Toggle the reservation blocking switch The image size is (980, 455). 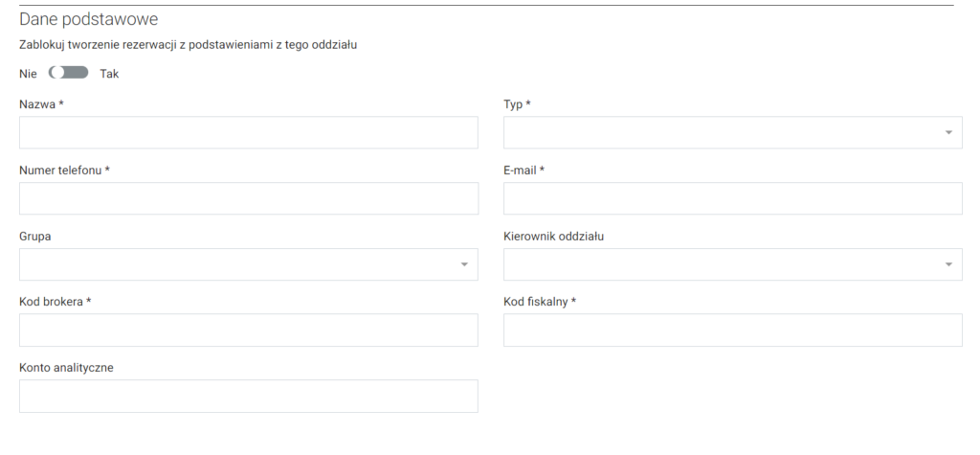click(68, 73)
